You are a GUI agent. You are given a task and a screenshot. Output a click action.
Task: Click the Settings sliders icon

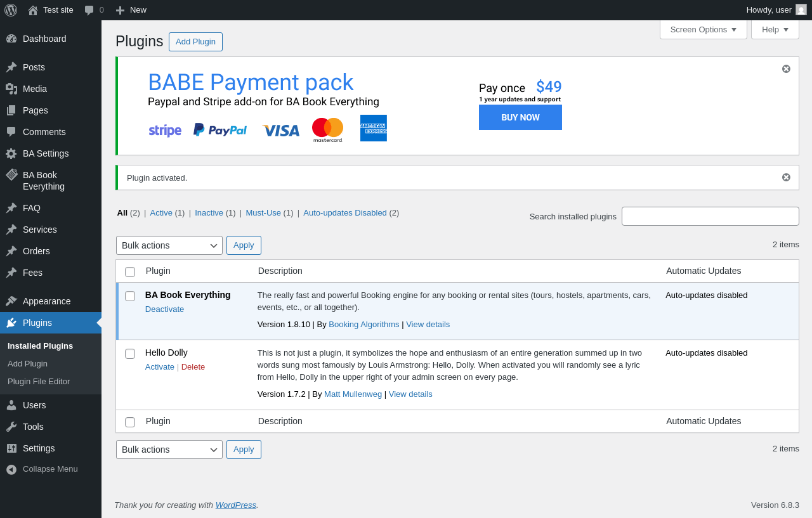click(x=11, y=448)
